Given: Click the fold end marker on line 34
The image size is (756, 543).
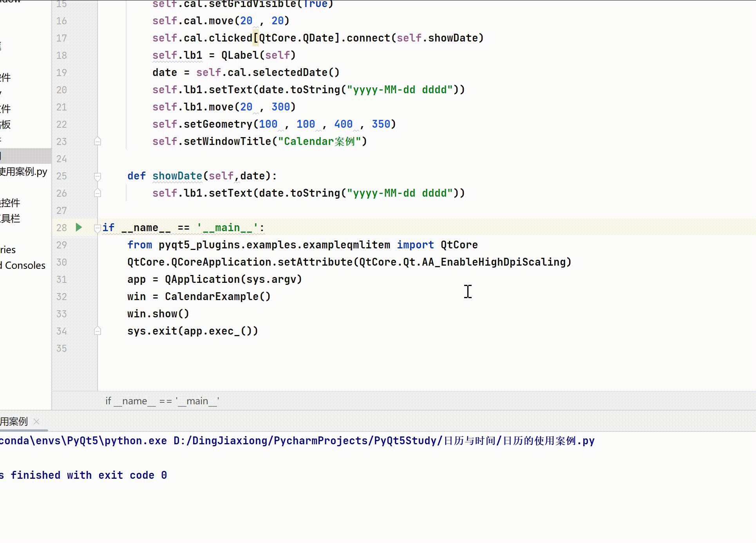Looking at the screenshot, I should coord(98,331).
